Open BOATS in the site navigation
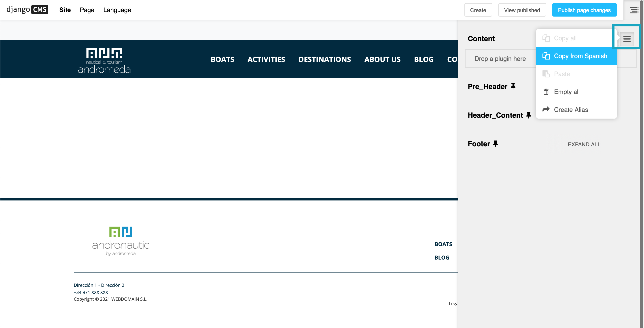This screenshot has height=328, width=644. (x=222, y=59)
